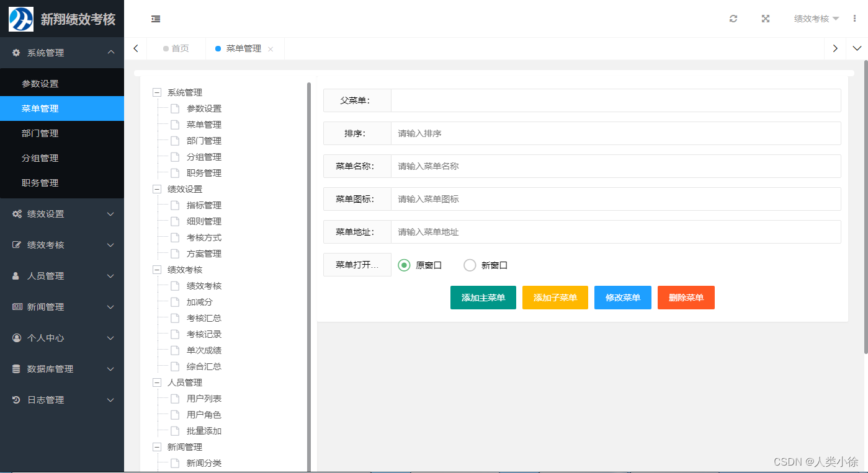Viewport: 868px width, 473px height.
Task: Select 细则管理 in the menu tree
Action: coord(204,221)
